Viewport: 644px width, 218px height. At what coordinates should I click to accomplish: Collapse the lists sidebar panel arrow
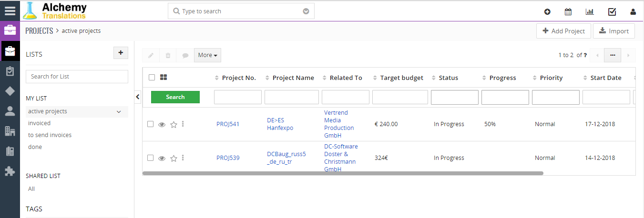click(x=138, y=97)
